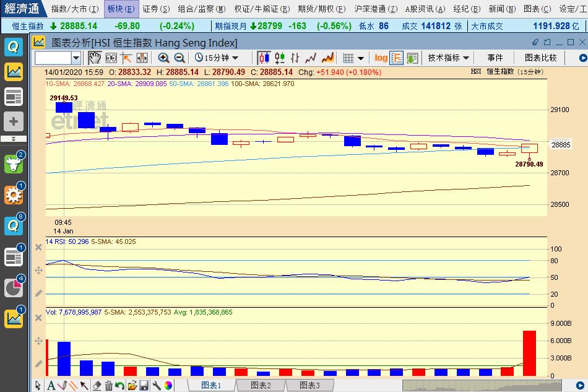Select the hand pan tool
The width and height of the screenshot is (588, 392).
pos(95,58)
